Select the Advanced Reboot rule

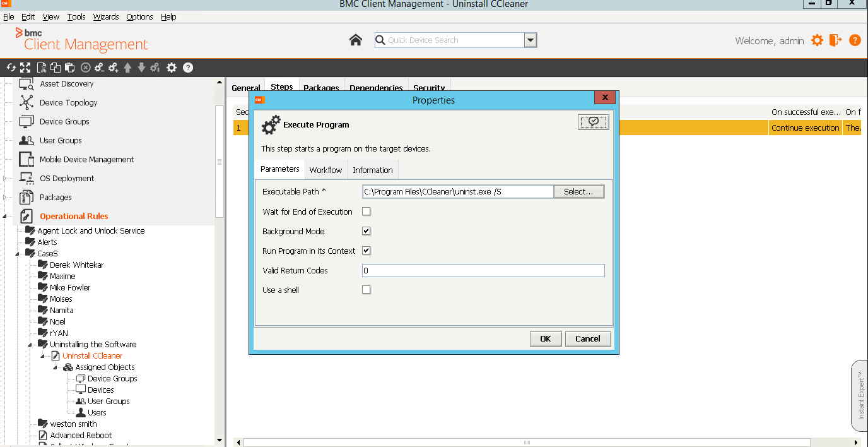pos(81,436)
